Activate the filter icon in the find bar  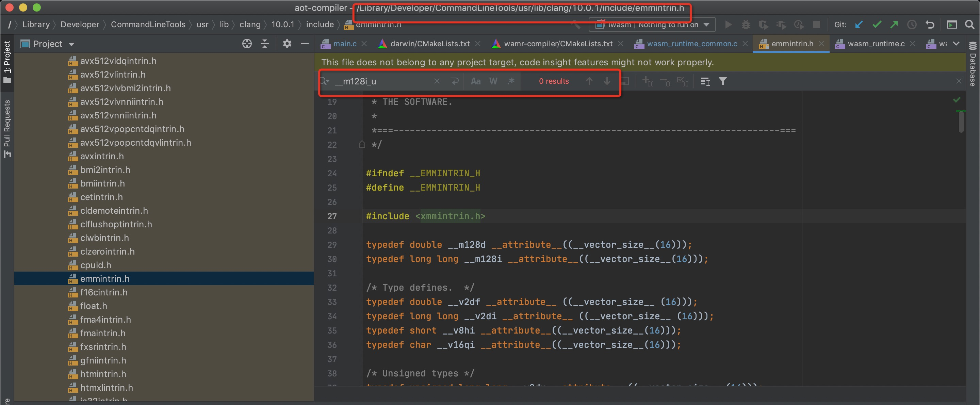(x=722, y=81)
